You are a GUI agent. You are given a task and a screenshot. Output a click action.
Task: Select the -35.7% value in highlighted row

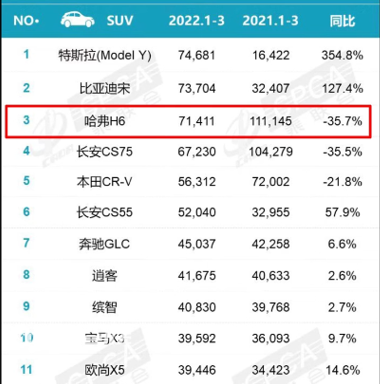pos(342,121)
